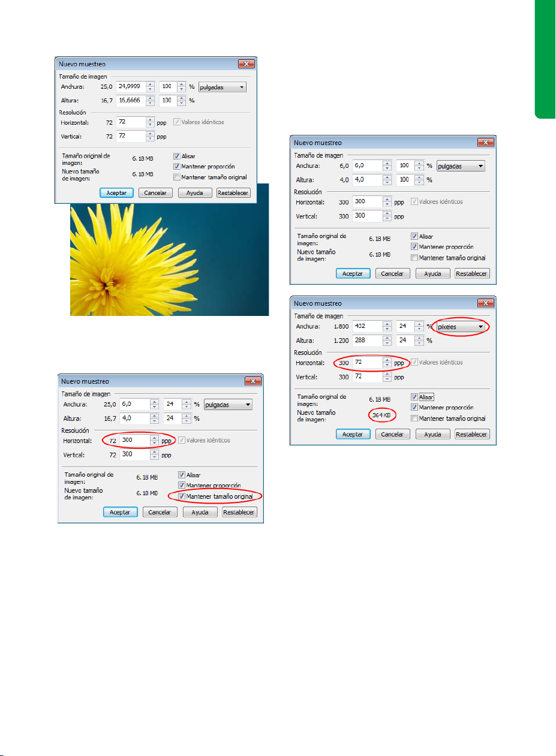
Task: Click Ayuda in dialog with Mantener tamaño original checked
Action: point(200,513)
